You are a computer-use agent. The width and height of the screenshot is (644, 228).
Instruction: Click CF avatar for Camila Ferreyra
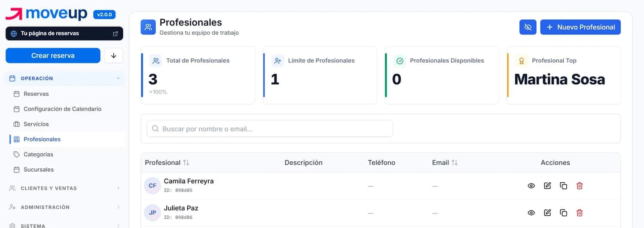(x=152, y=185)
